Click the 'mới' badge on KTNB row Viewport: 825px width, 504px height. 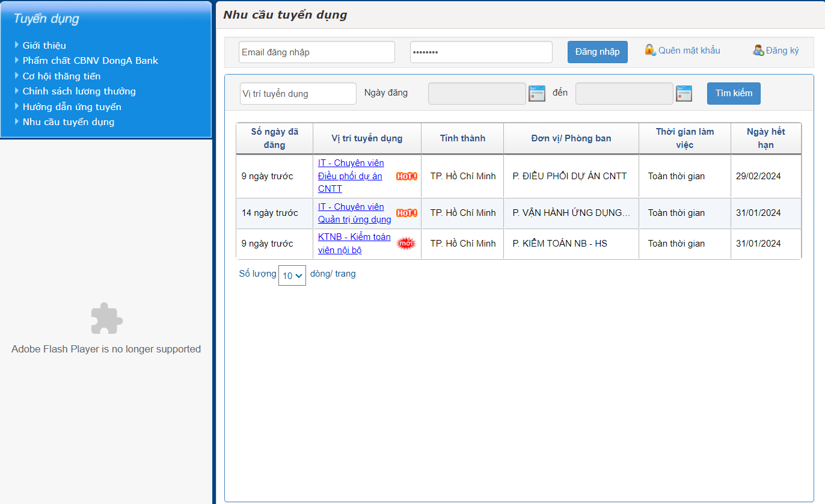(406, 244)
